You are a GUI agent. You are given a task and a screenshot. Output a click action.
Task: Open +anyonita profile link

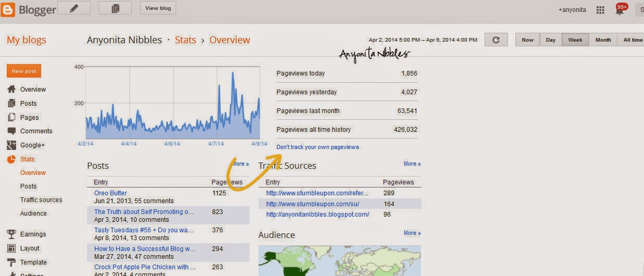click(x=572, y=10)
